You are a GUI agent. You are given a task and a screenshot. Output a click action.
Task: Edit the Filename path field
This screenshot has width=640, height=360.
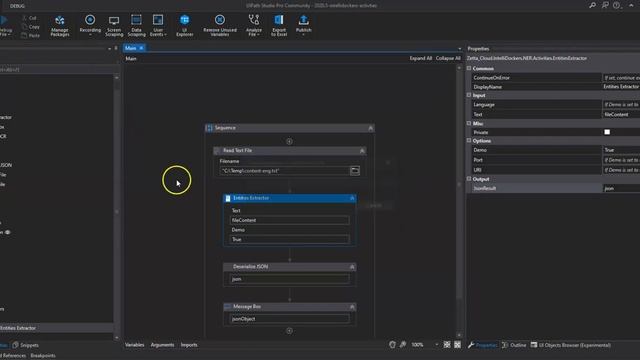tap(284, 171)
